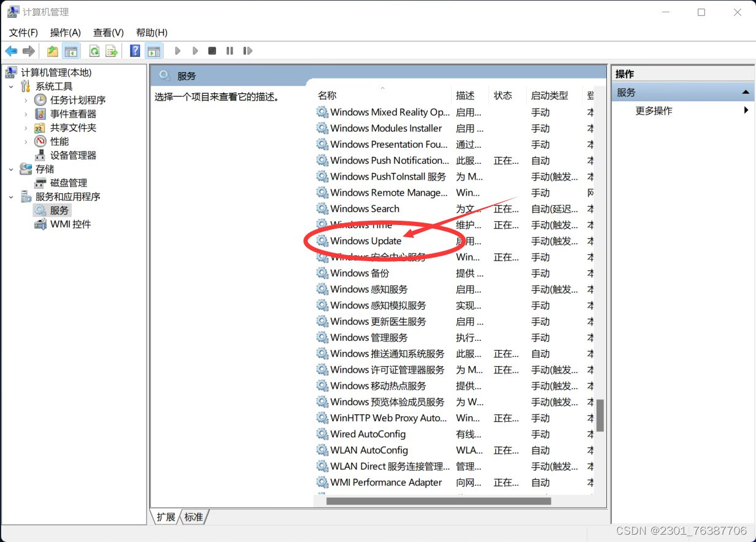Click gear icon of Windows 备份 service
The width and height of the screenshot is (756, 542).
click(x=322, y=273)
